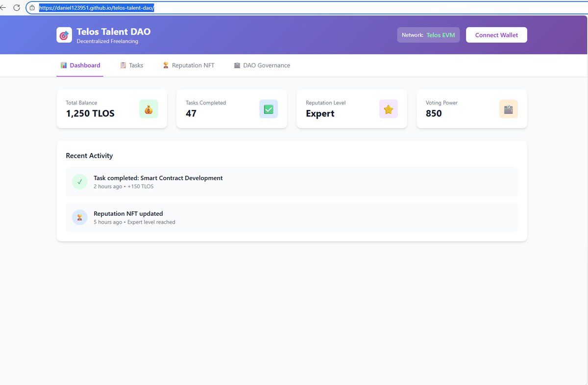Click '2 hours ago • +150 TLOS' text
588x385 pixels.
tap(123, 186)
